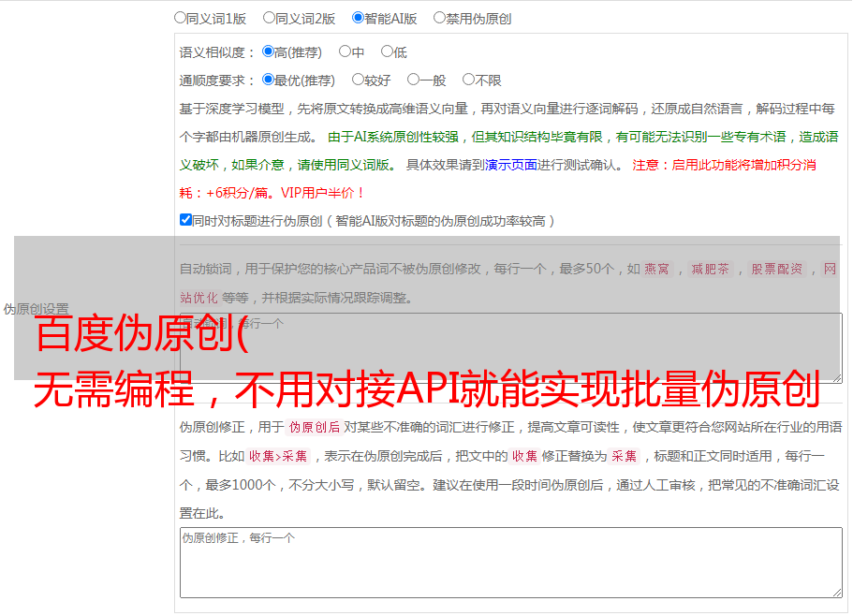Click the 伪原创设置 section label
The height and width of the screenshot is (616, 853).
point(36,309)
